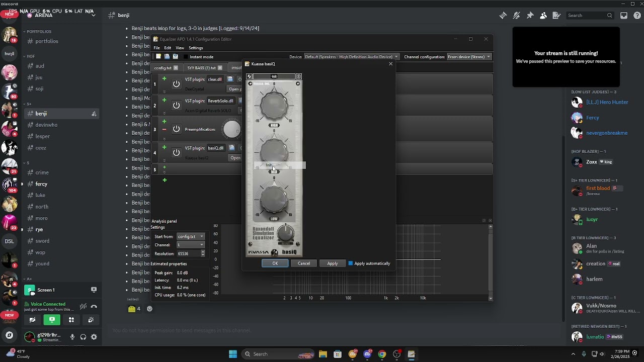Toggle power for the ReverbSolo.dll plugin
Viewport: 644px width, 362px height.
(176, 105)
